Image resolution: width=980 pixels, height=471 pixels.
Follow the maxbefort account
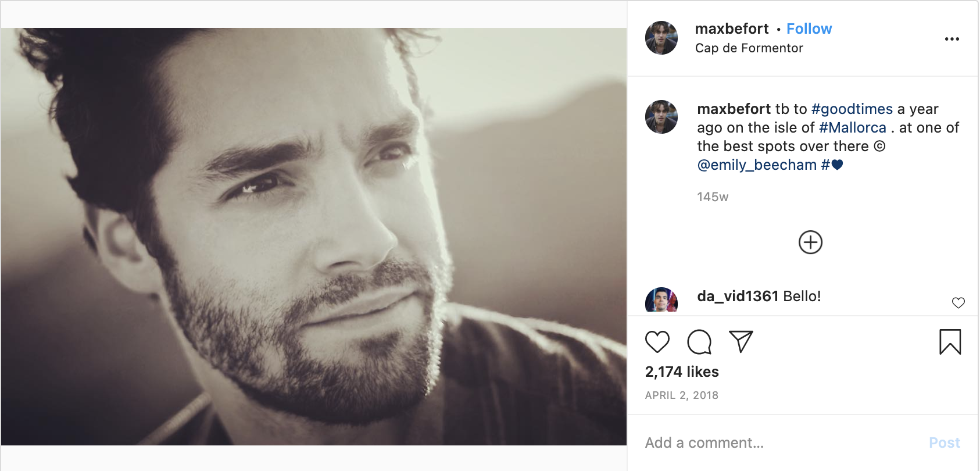click(x=809, y=29)
